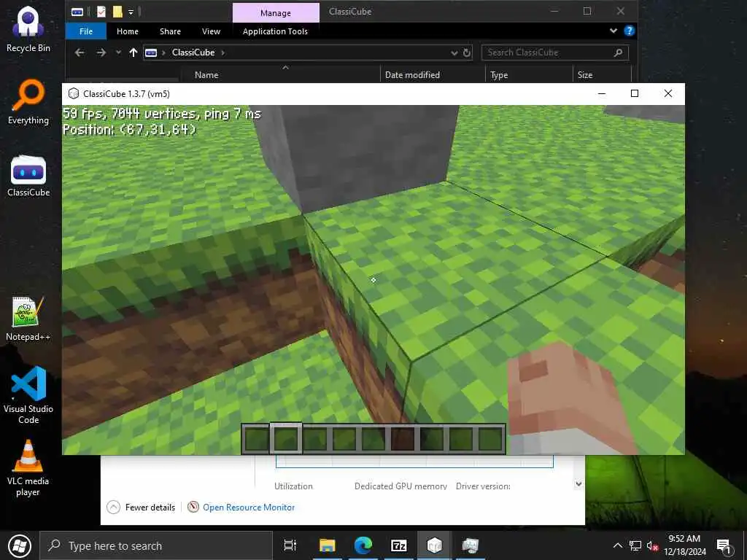
Task: Open the notification center icon
Action: pos(724,546)
